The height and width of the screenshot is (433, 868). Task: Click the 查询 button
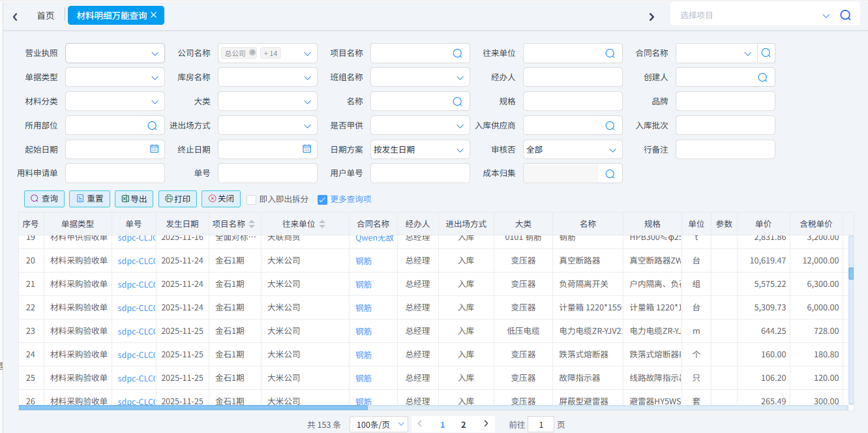point(44,199)
